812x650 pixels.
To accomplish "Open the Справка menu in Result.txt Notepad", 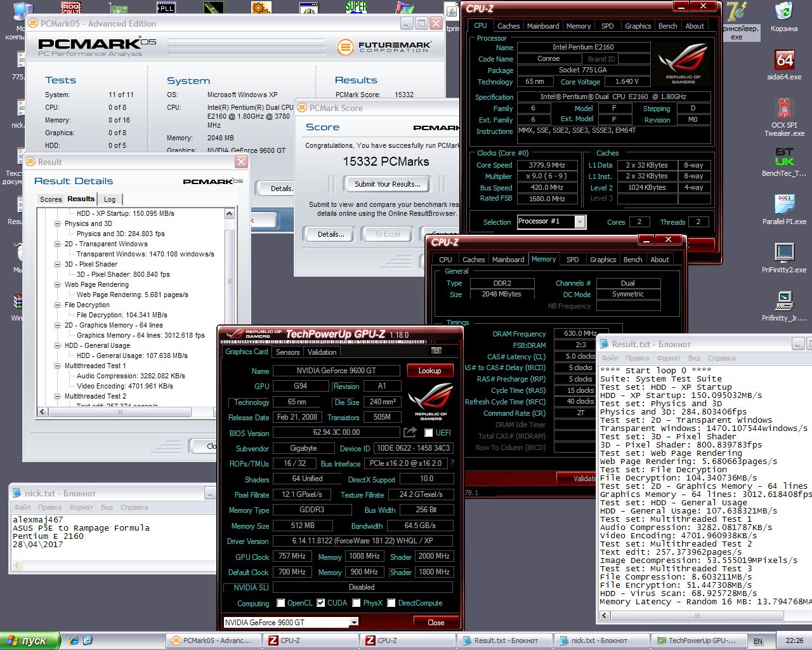I will click(x=721, y=358).
